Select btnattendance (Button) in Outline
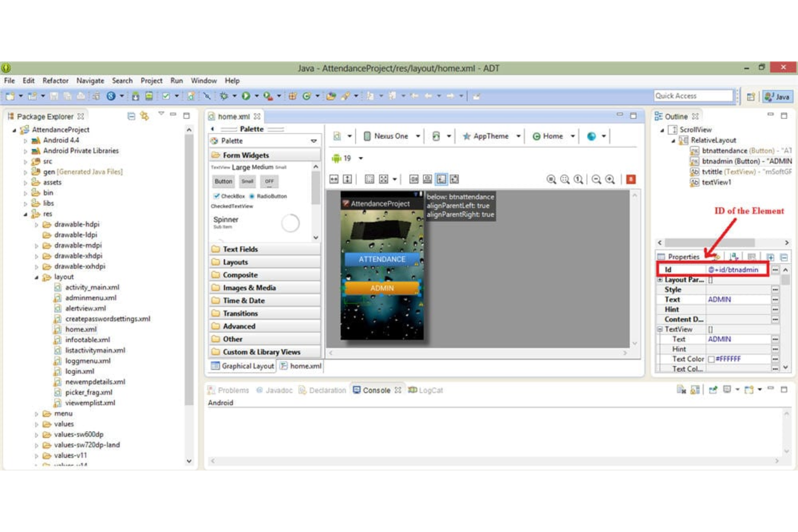Viewport: 798px width, 532px height. pyautogui.click(x=740, y=151)
